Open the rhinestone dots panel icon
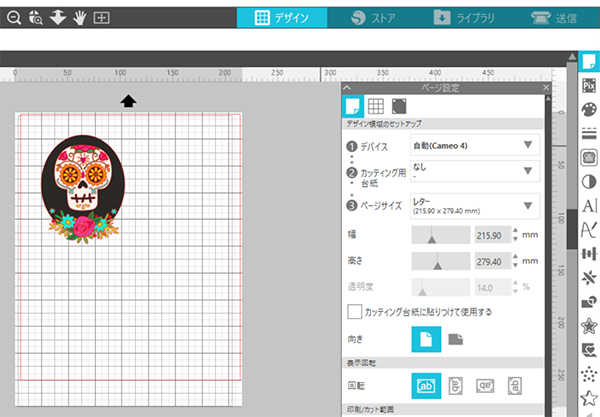The height and width of the screenshot is (417, 600). [x=589, y=374]
